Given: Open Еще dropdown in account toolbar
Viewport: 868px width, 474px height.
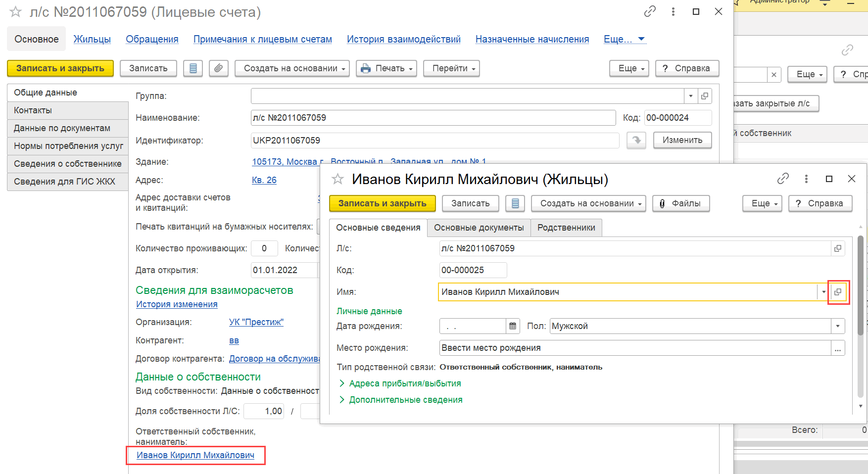Looking at the screenshot, I should [x=629, y=68].
